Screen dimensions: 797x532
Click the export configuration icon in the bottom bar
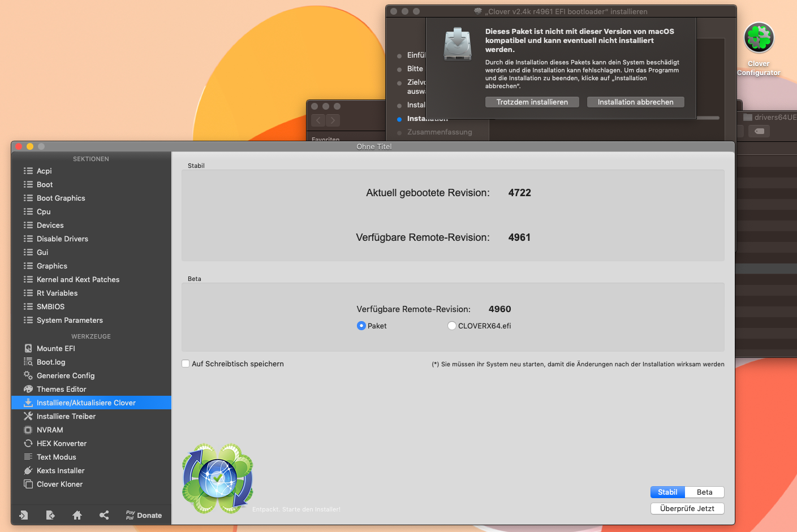coord(50,515)
